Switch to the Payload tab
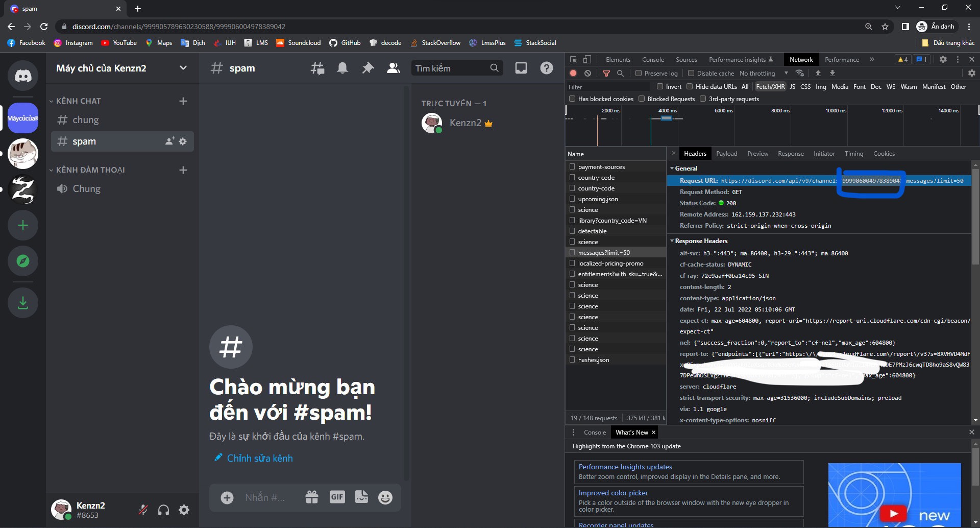Screen dimensions: 980x528 coord(726,153)
